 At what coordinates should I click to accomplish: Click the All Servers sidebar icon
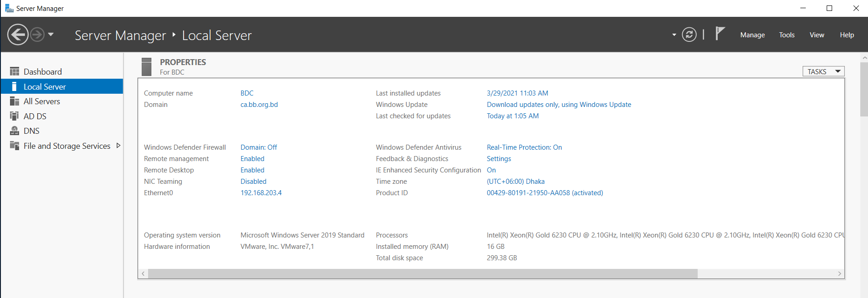pos(15,101)
